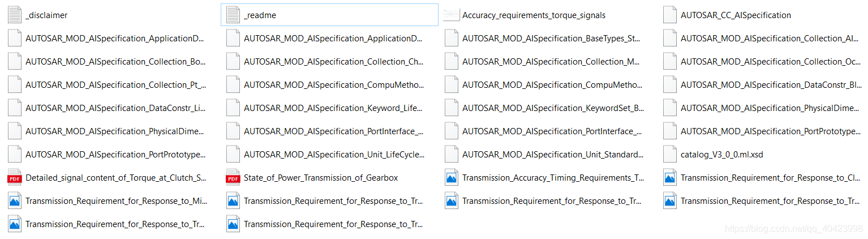Click the PDF icon for State_of_Power_Transmission_of_Gearbox
This screenshot has height=239, width=868.
tap(233, 178)
